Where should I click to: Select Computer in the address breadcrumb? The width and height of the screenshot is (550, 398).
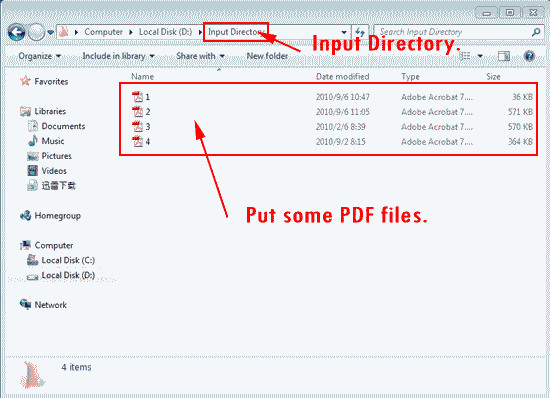(103, 32)
